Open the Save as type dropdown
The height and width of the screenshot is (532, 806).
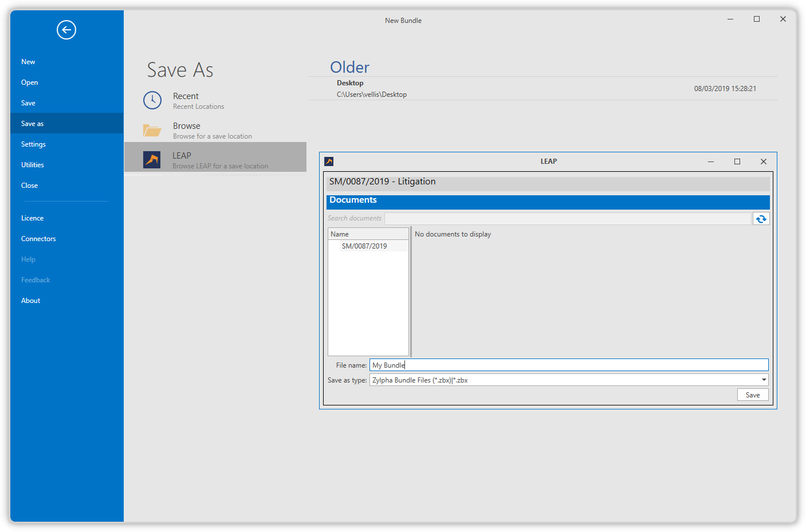(x=764, y=380)
